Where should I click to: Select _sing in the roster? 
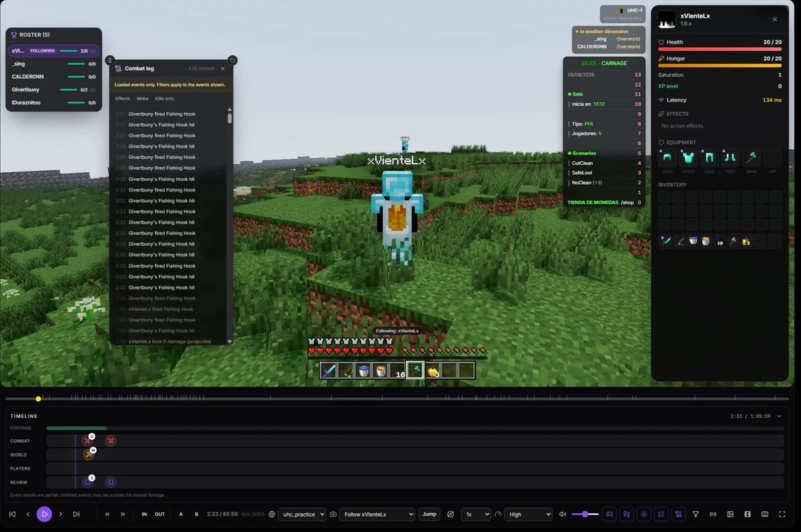click(54, 64)
